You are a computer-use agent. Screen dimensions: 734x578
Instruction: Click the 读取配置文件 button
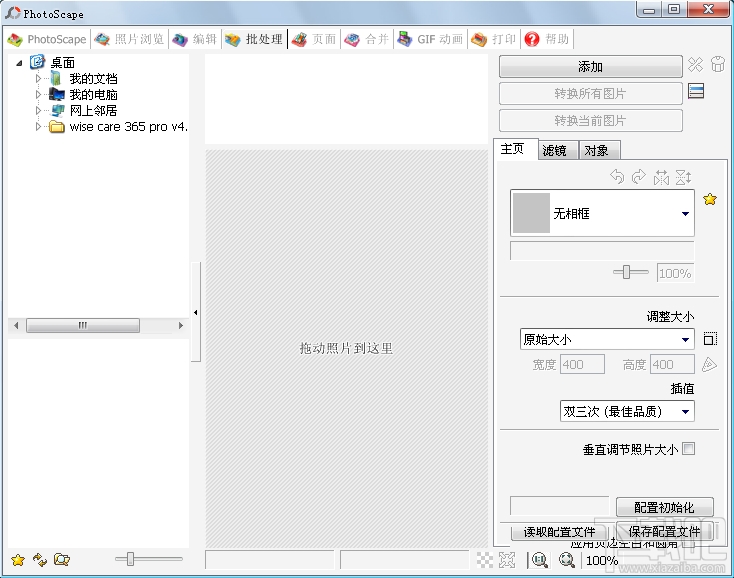click(x=559, y=532)
